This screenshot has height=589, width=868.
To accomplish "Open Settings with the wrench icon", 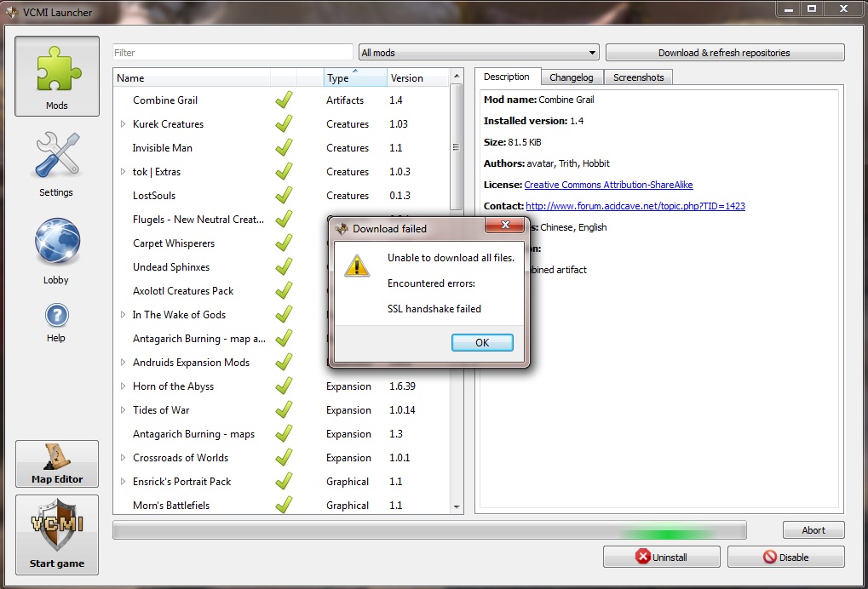I will [x=56, y=163].
